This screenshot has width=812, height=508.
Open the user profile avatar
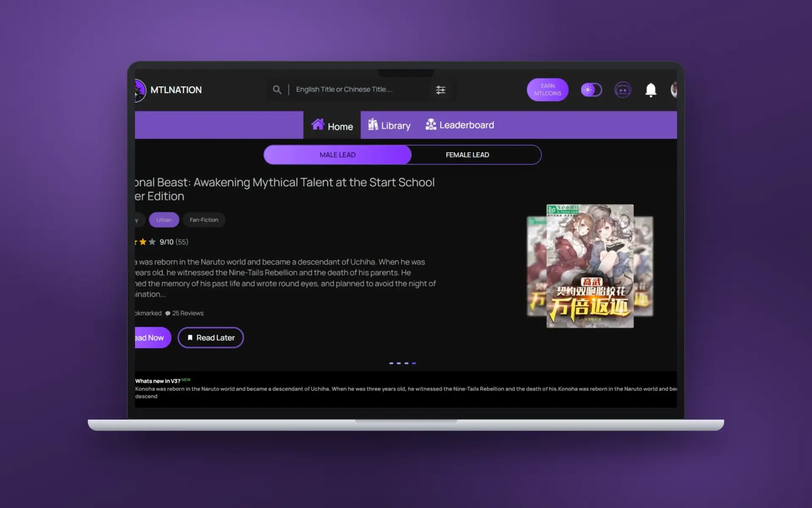coord(674,90)
